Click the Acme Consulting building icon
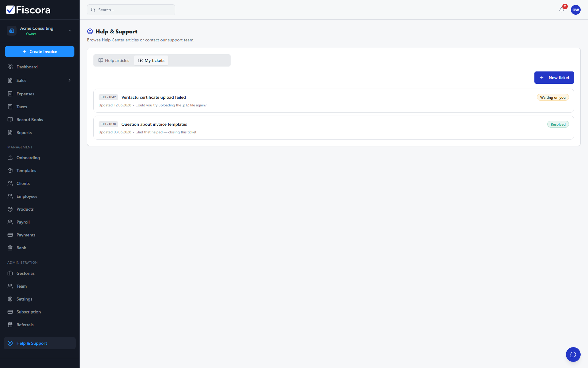Image resolution: width=588 pixels, height=368 pixels. point(12,31)
